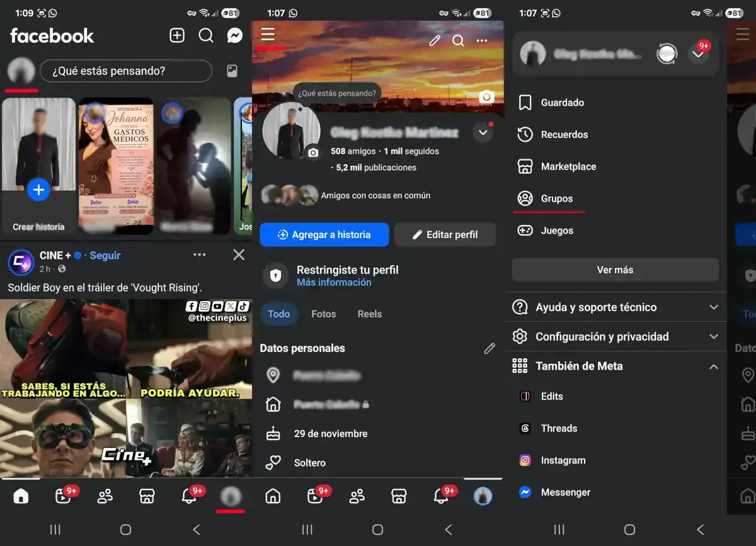Open Friends icon on profile screen bottom bar
The width and height of the screenshot is (756, 546).
357,496
